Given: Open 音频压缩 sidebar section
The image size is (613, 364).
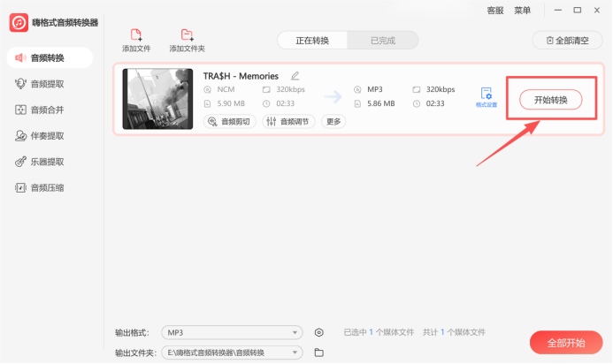Looking at the screenshot, I should point(39,188).
